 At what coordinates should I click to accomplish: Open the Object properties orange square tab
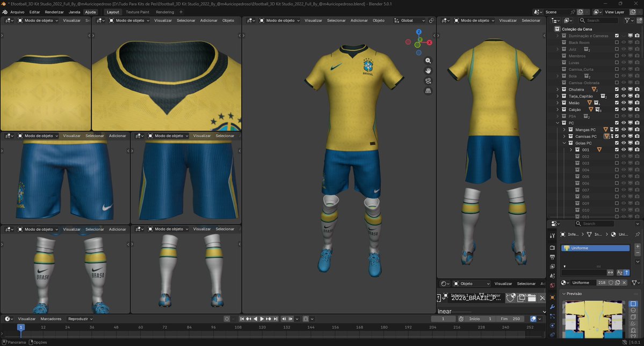pos(552,297)
